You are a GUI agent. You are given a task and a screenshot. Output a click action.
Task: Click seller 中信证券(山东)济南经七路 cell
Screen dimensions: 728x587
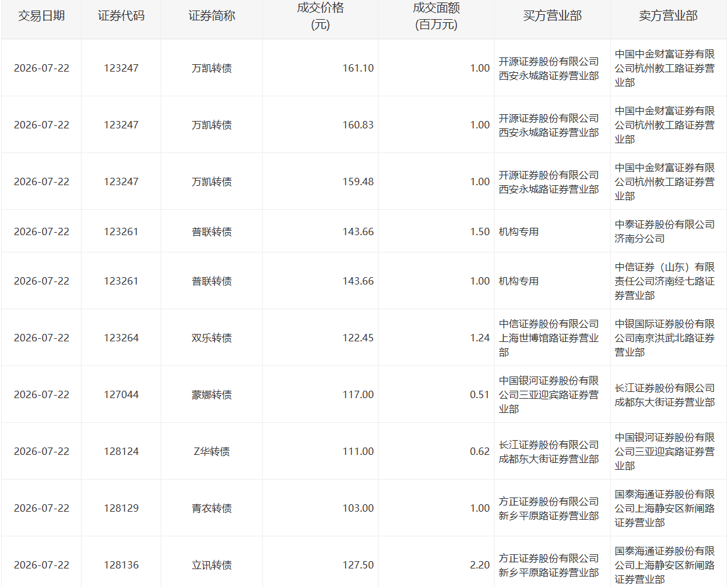[x=664, y=281]
